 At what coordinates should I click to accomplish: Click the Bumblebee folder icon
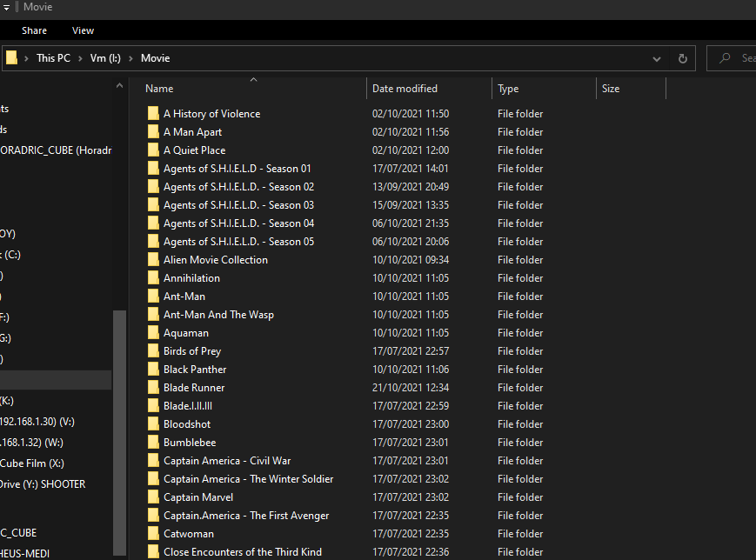tap(153, 443)
